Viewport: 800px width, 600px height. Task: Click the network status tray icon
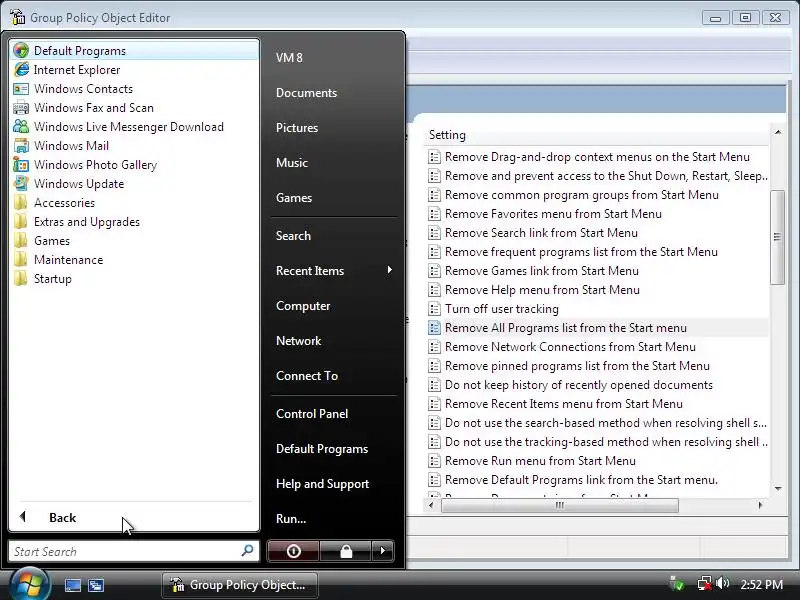pos(705,584)
